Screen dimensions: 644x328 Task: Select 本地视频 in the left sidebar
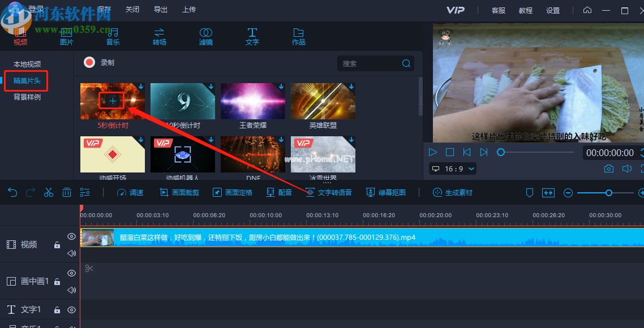(27, 64)
